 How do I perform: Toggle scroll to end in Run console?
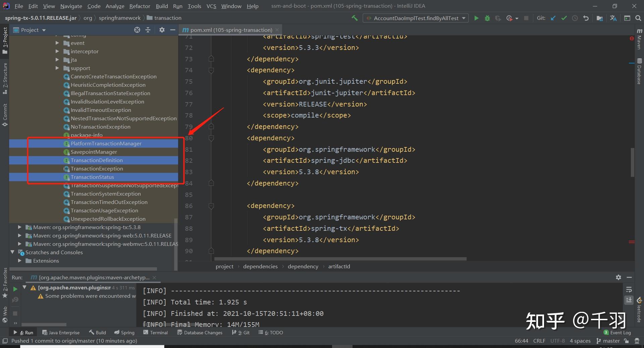coord(629,300)
